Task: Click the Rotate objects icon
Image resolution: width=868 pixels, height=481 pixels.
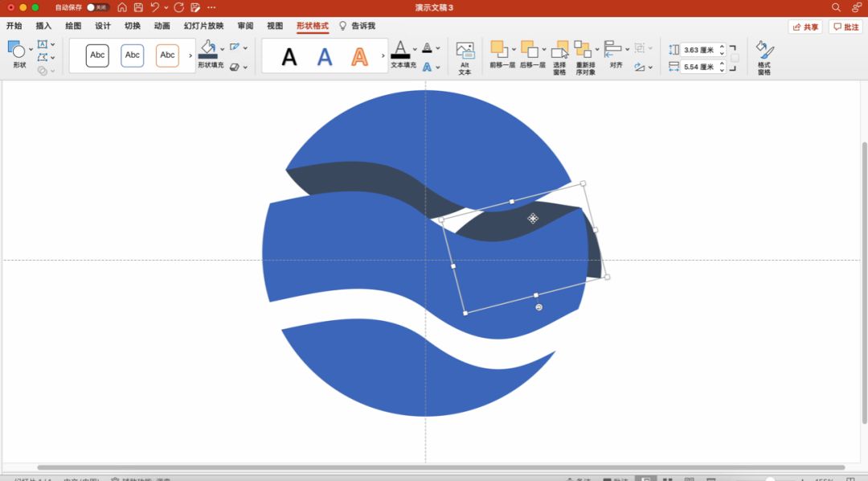Action: 640,67
